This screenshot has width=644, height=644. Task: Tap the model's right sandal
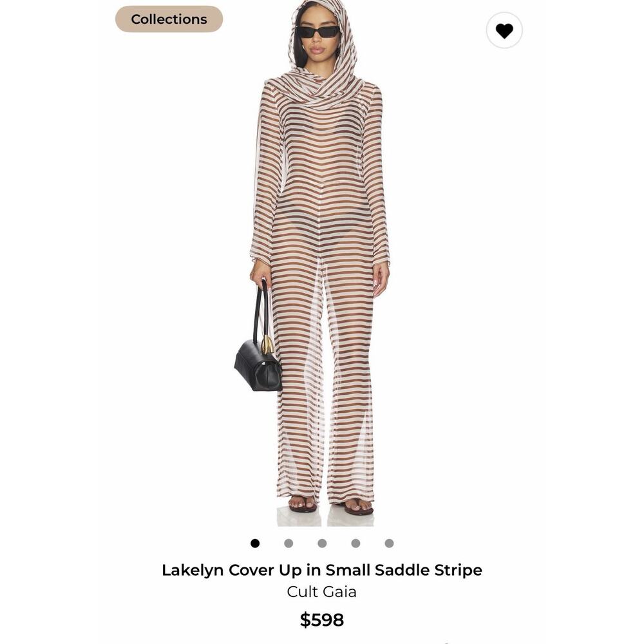pos(303,504)
